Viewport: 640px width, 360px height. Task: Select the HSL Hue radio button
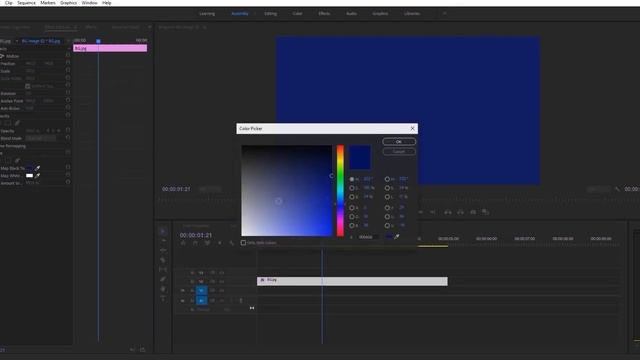coord(387,179)
